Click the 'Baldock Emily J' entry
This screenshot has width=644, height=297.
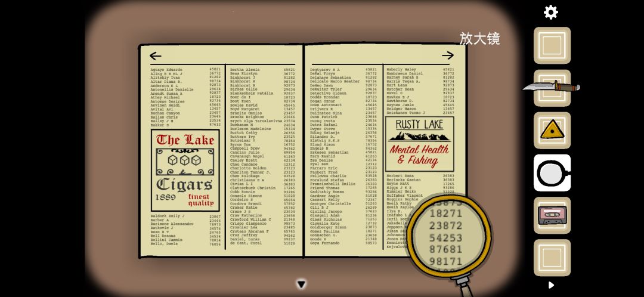point(168,216)
